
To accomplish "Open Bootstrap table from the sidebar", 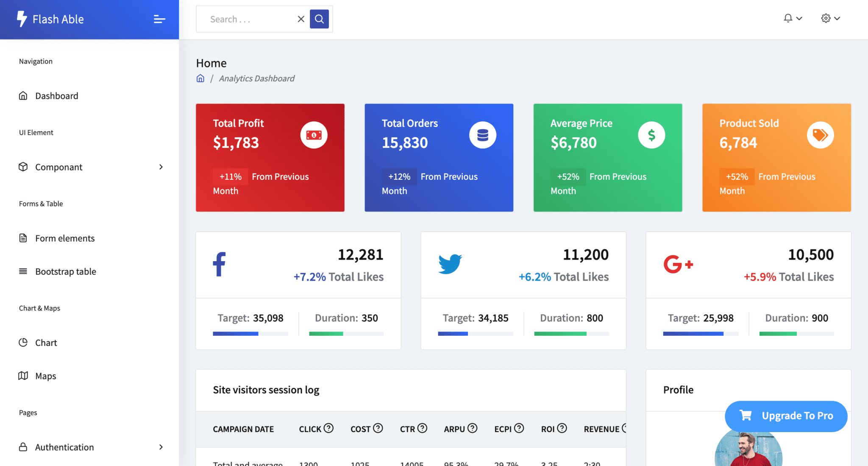I will pos(65,271).
